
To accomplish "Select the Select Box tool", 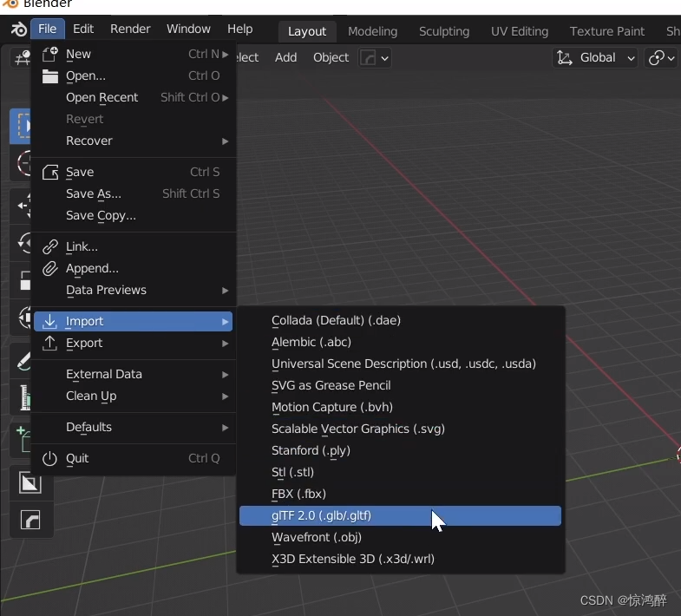I will (x=21, y=126).
